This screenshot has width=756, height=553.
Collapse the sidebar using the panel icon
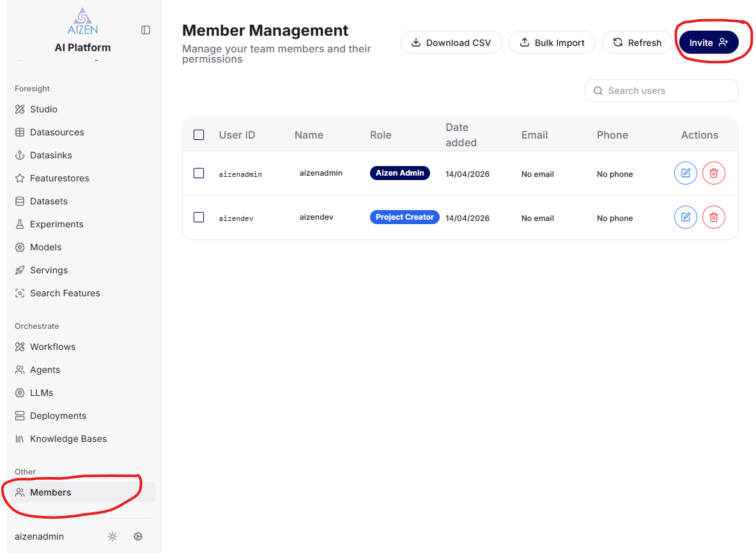click(146, 30)
